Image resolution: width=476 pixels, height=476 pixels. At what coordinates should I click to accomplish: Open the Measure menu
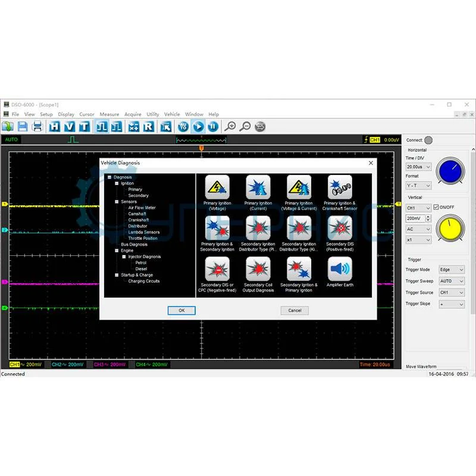point(109,114)
